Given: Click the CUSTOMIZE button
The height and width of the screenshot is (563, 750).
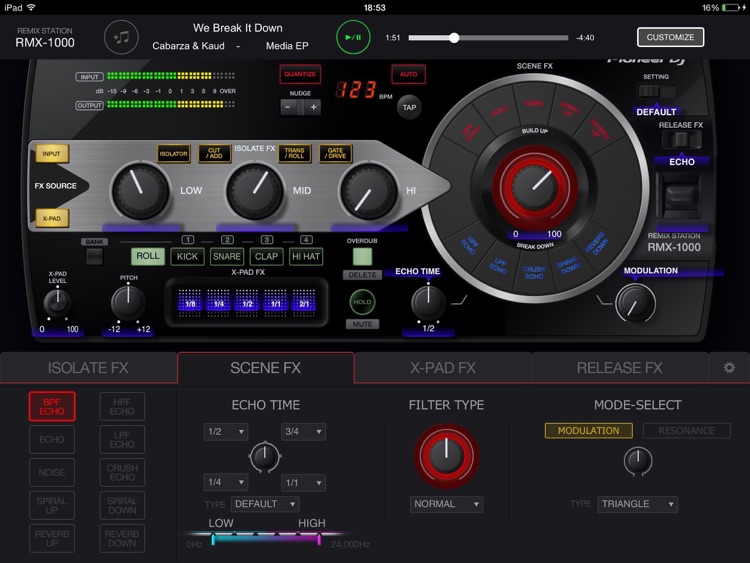Looking at the screenshot, I should click(670, 37).
